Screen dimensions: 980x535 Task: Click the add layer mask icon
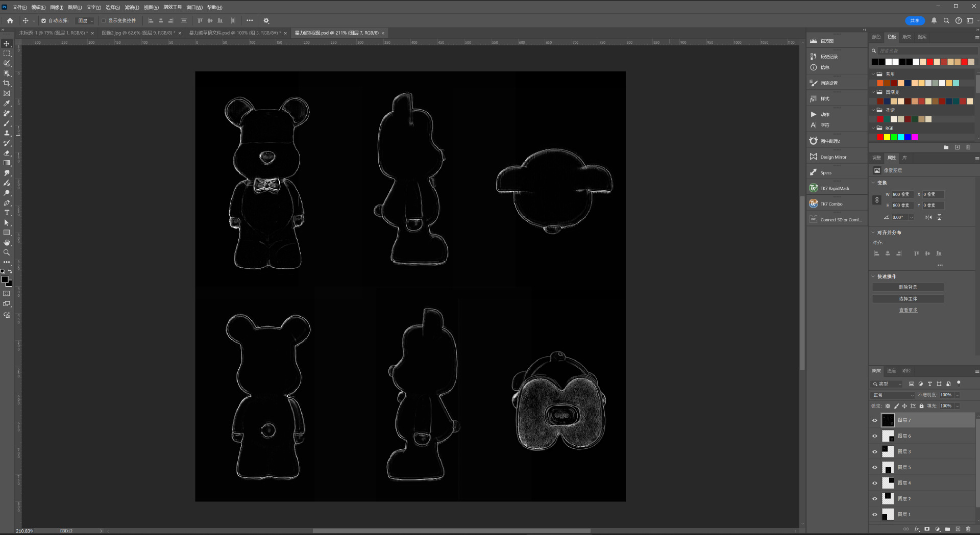pyautogui.click(x=927, y=529)
